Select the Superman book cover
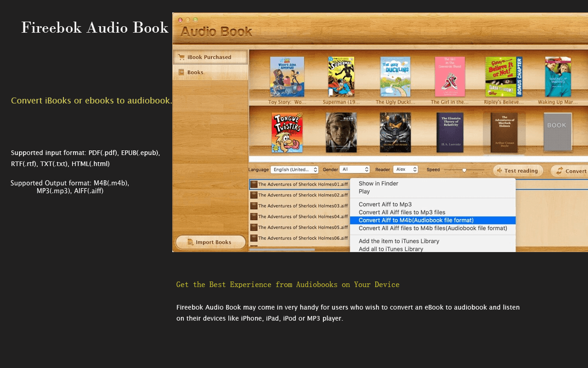The width and height of the screenshot is (588, 368). click(x=341, y=76)
